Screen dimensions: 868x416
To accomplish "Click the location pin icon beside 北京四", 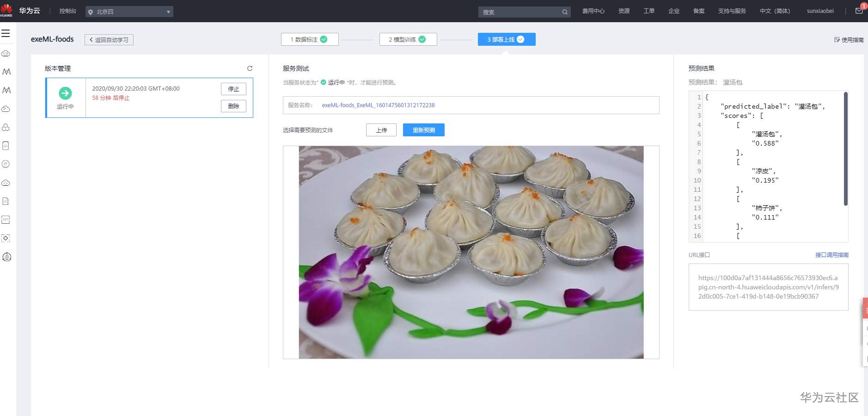I will click(91, 12).
